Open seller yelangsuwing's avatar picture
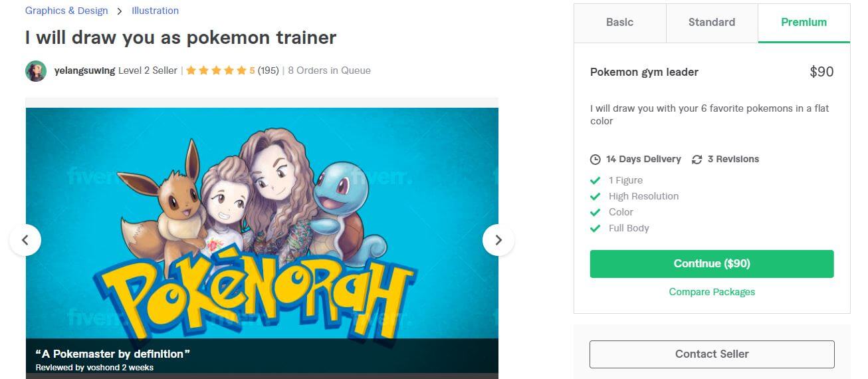Viewport: 868px width, 379px height. pyautogui.click(x=36, y=71)
